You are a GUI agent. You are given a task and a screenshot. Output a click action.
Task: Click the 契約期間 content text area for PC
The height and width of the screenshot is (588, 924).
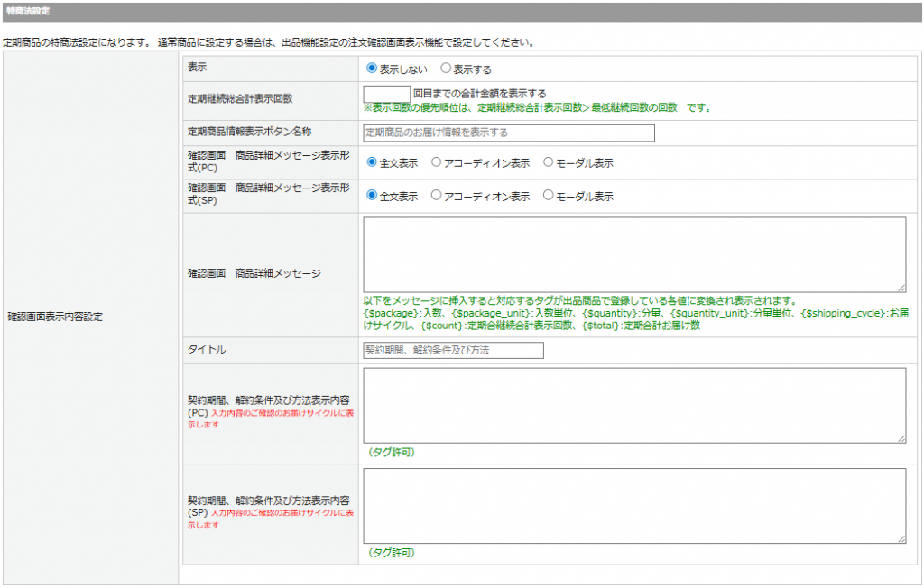tap(633, 405)
